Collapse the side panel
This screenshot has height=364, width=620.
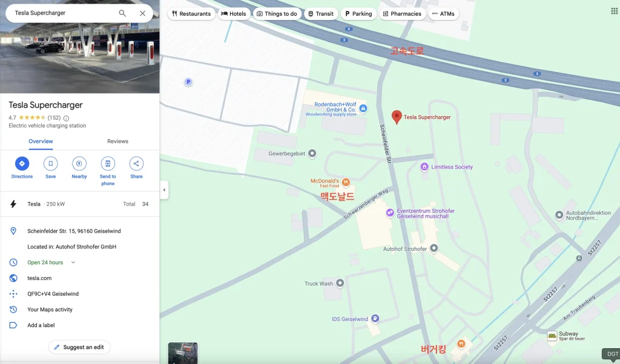(x=164, y=190)
